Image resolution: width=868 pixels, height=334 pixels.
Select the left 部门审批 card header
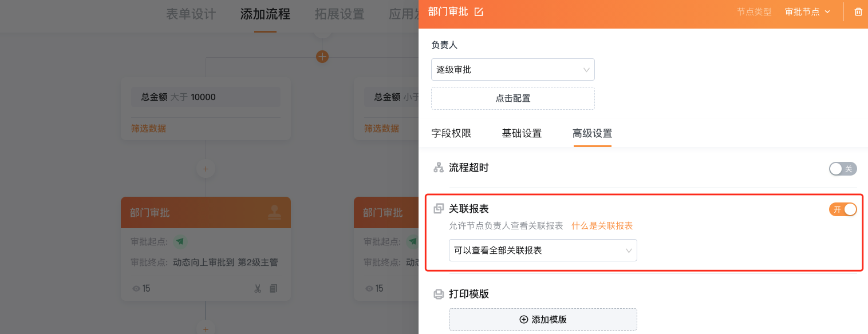206,213
